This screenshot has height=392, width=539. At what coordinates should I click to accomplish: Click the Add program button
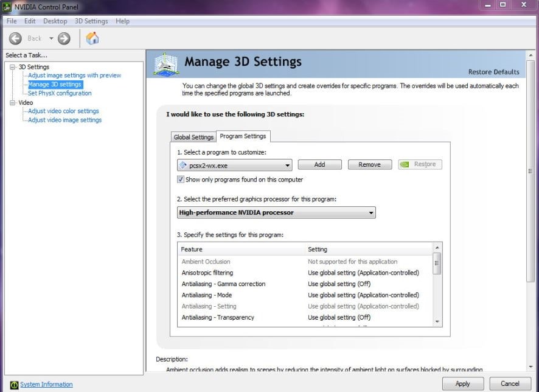click(x=319, y=164)
